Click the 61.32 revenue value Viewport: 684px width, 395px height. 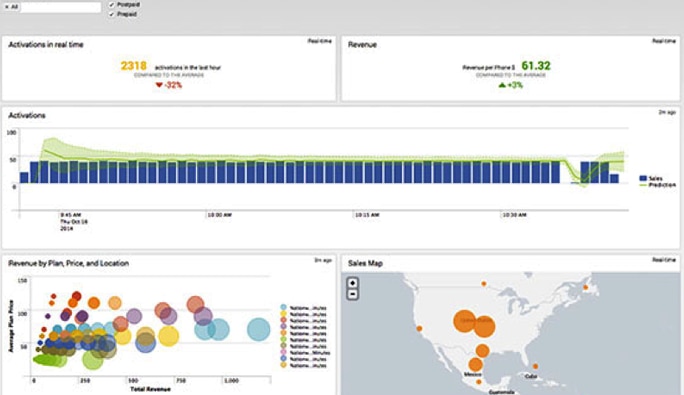pyautogui.click(x=536, y=66)
